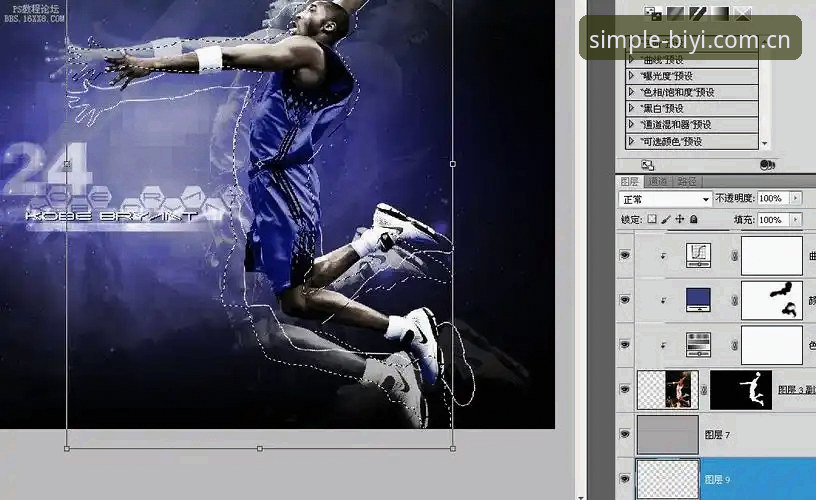
Task: Enable lock transparent pixels
Action: click(x=652, y=220)
